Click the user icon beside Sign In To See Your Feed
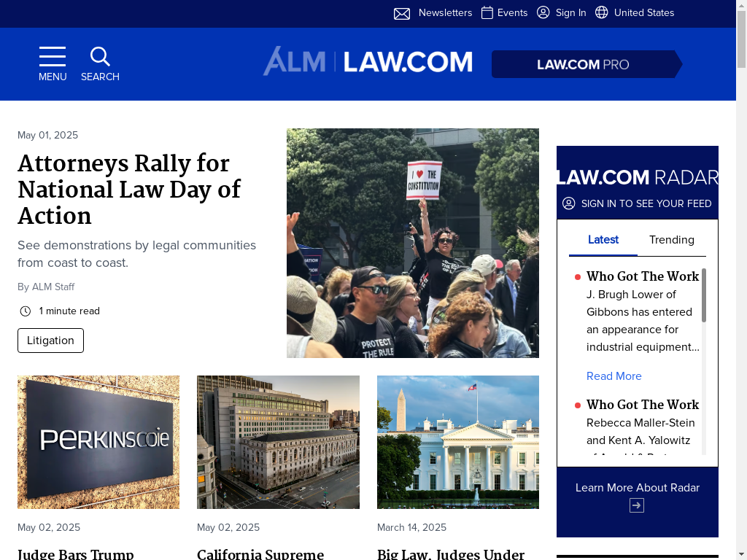Viewport: 747px width, 560px height. click(x=568, y=203)
